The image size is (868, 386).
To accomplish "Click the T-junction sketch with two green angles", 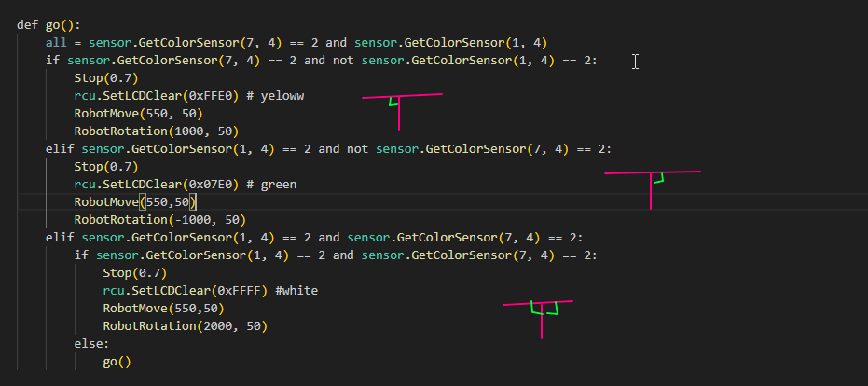I will pyautogui.click(x=538, y=314).
